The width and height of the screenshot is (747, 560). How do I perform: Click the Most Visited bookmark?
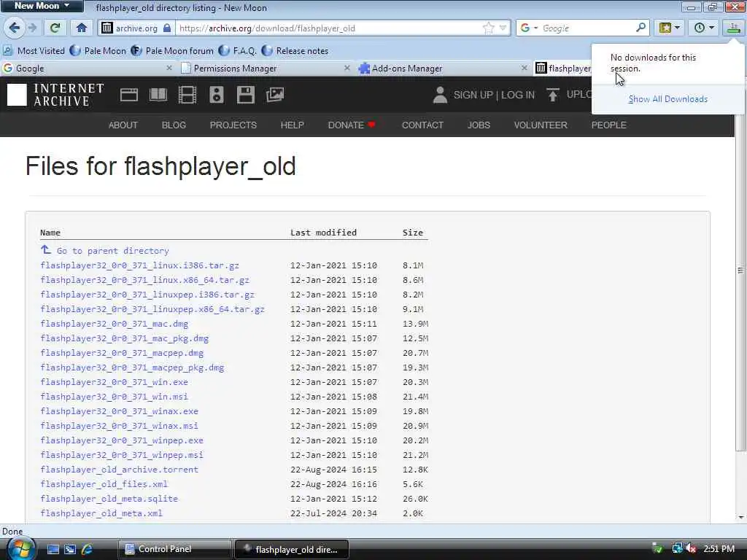coord(34,50)
